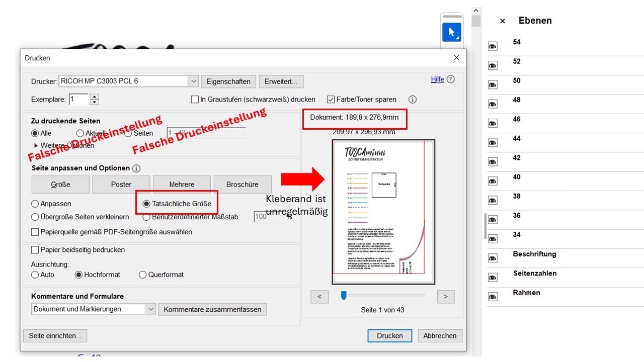The height and width of the screenshot is (362, 644).
Task: Select the Broschüre sizing option
Action: tap(243, 185)
